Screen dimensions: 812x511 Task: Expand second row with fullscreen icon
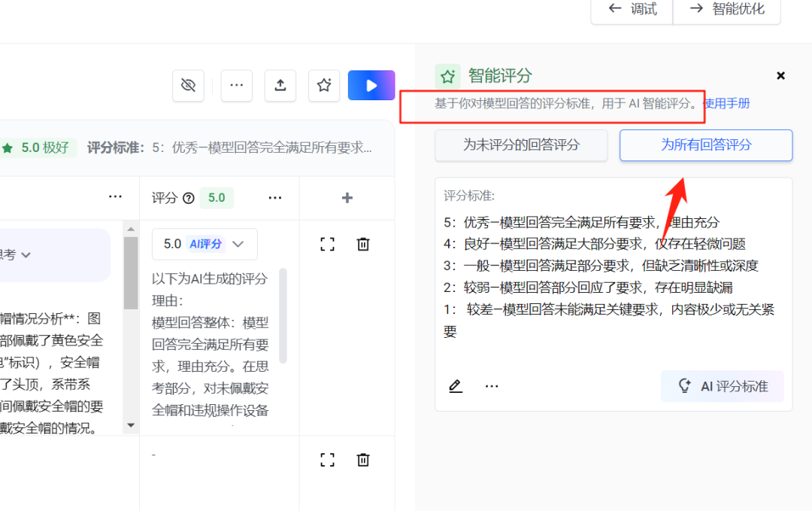coord(327,460)
